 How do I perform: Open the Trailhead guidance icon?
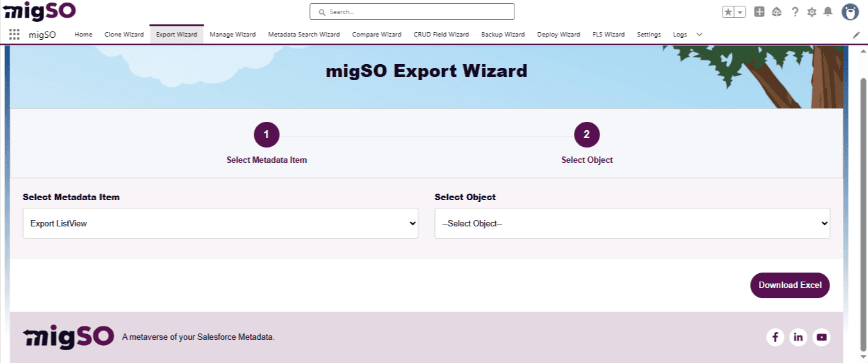[776, 12]
